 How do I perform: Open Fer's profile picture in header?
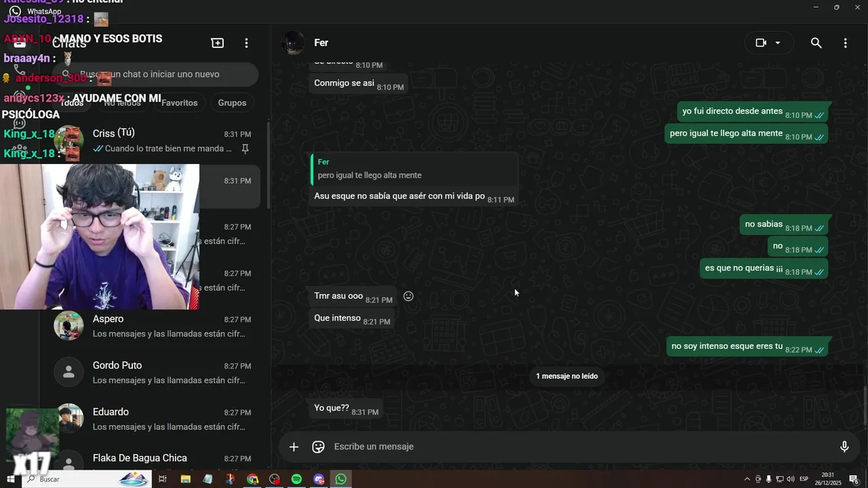[293, 43]
